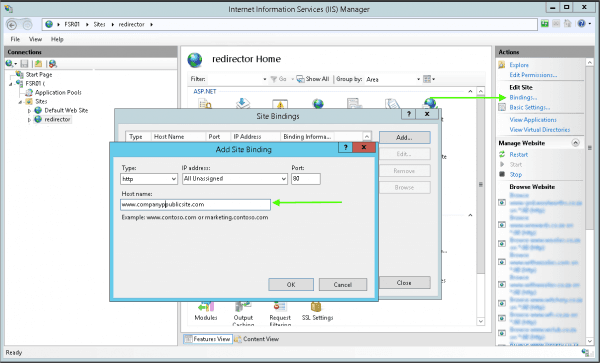Screen dimensions: 600x363
Task: Select the Sites node in the tree
Action: tap(41, 101)
